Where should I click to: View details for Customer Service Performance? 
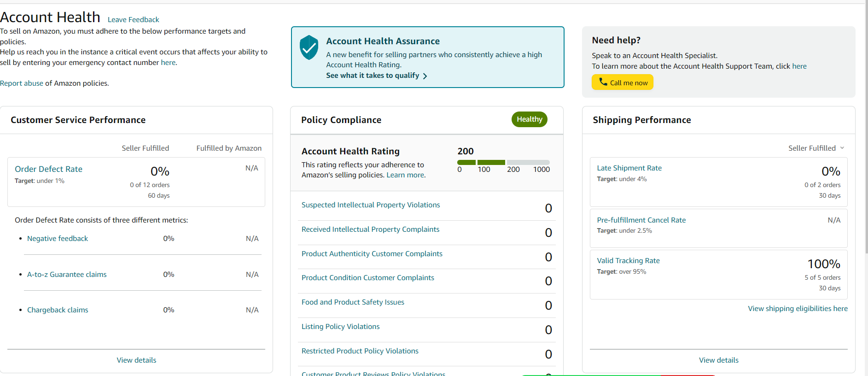click(x=136, y=360)
